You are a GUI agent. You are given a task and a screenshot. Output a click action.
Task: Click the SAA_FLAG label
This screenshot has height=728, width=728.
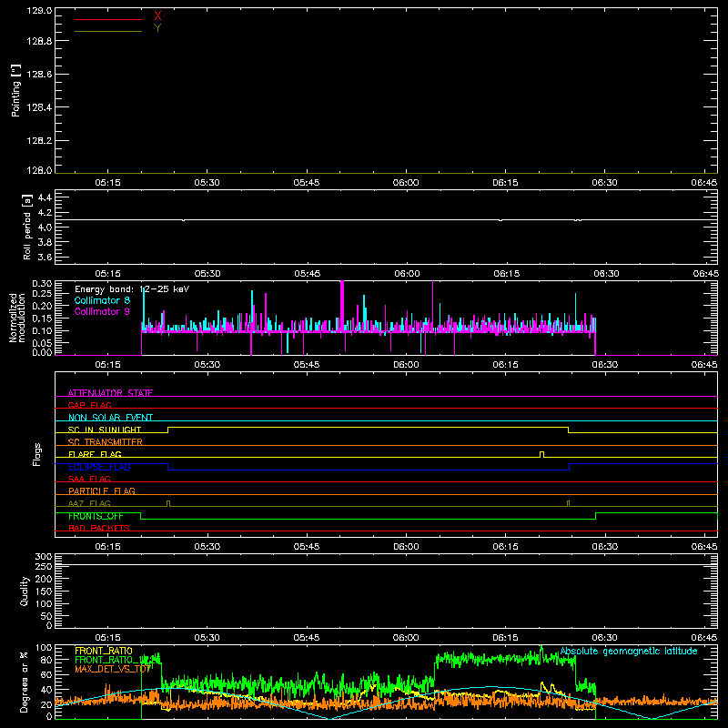click(89, 479)
